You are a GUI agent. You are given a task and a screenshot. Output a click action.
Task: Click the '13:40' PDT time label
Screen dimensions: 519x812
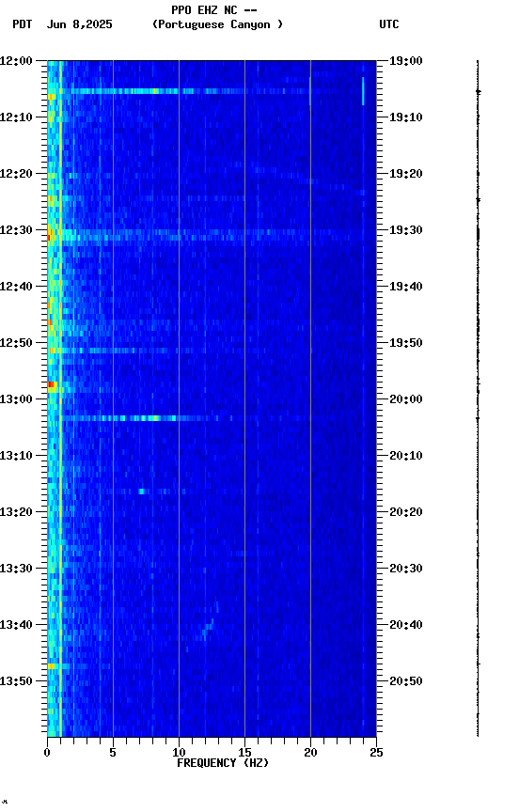tap(16, 625)
